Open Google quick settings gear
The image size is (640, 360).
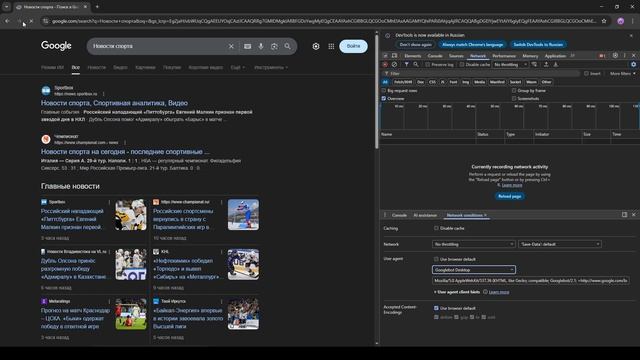tap(316, 47)
